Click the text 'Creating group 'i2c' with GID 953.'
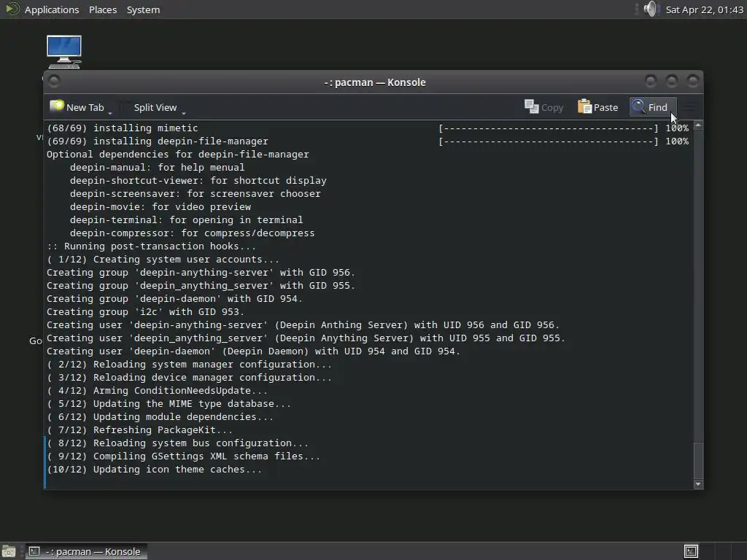The height and width of the screenshot is (560, 747). (x=145, y=312)
